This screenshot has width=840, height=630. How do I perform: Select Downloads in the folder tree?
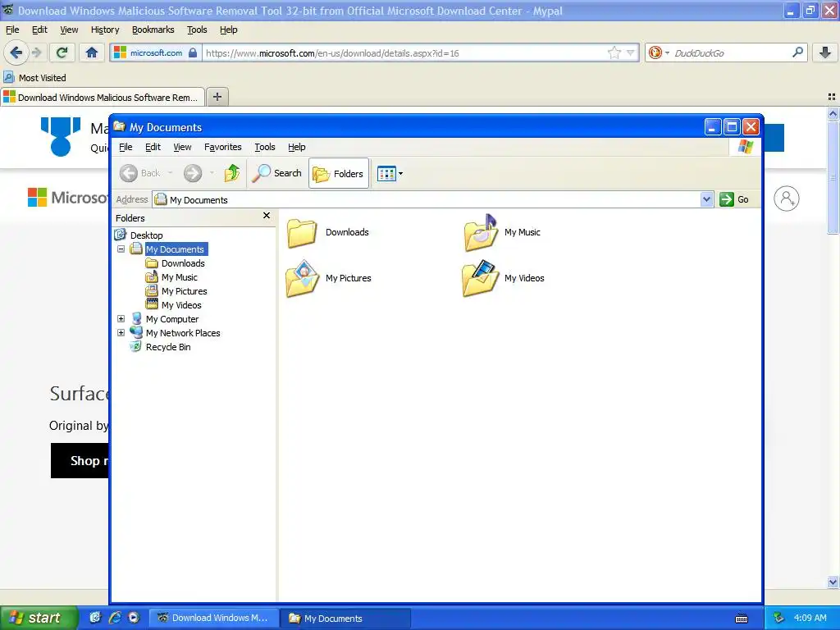(183, 263)
